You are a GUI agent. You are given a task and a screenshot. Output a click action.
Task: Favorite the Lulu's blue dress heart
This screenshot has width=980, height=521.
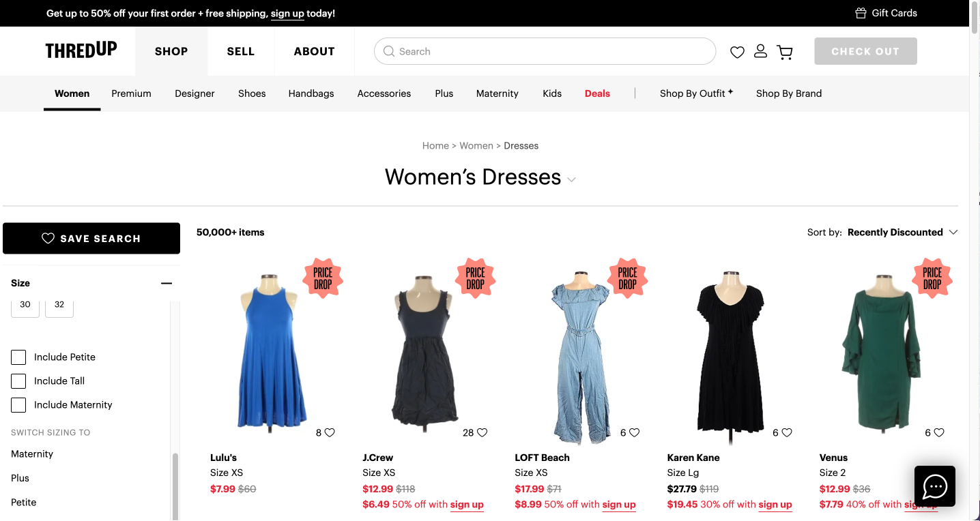pos(330,432)
